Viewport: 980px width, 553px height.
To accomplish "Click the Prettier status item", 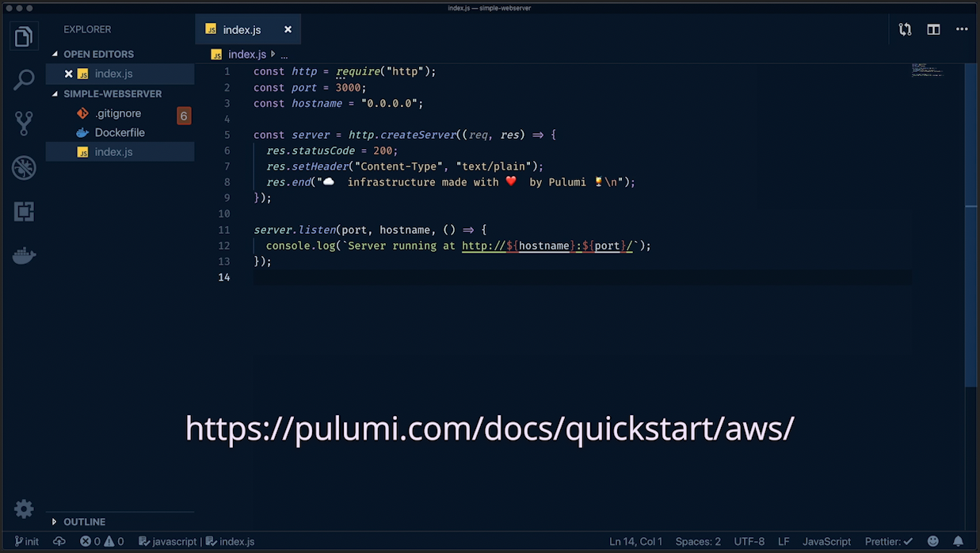I will (889, 542).
